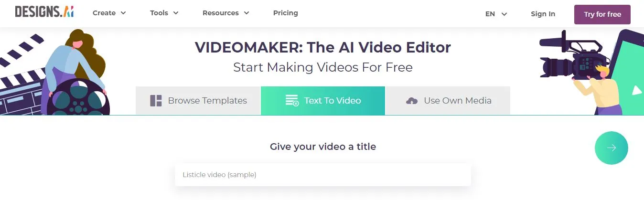
Task: Focus the video title input field
Action: 323,175
